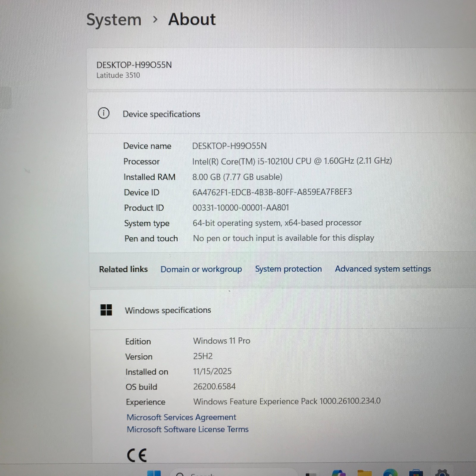Click the CE certification mark
The width and height of the screenshot is (476, 476).
click(x=137, y=455)
